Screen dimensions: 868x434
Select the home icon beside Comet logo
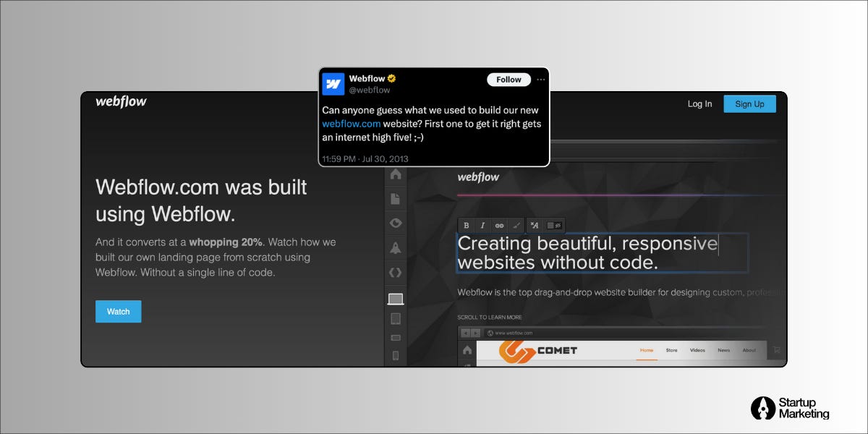point(467,350)
